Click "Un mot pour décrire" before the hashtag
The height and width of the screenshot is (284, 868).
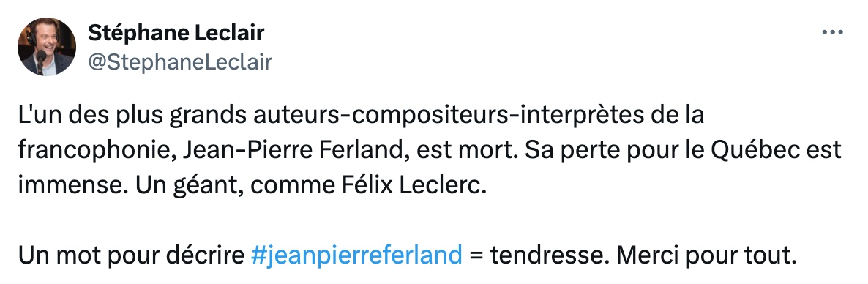[131, 255]
